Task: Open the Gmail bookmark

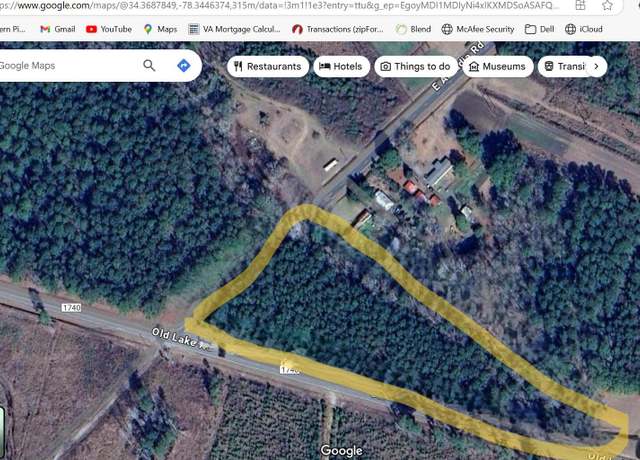Action: pos(58,29)
